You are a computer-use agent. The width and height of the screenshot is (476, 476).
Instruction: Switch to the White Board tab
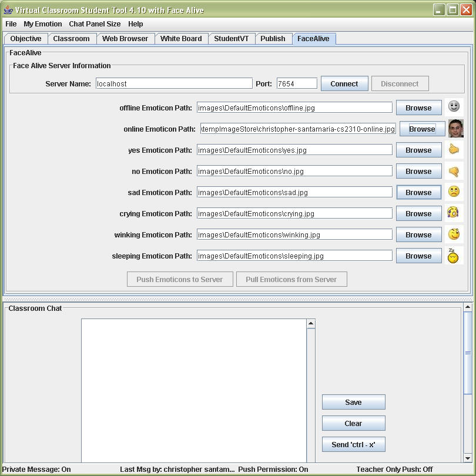tap(180, 39)
